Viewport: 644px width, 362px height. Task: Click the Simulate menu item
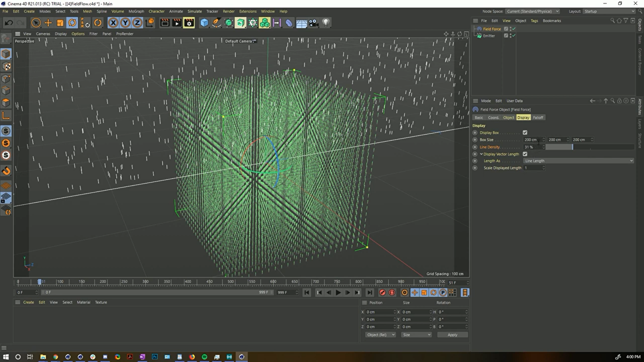point(195,11)
